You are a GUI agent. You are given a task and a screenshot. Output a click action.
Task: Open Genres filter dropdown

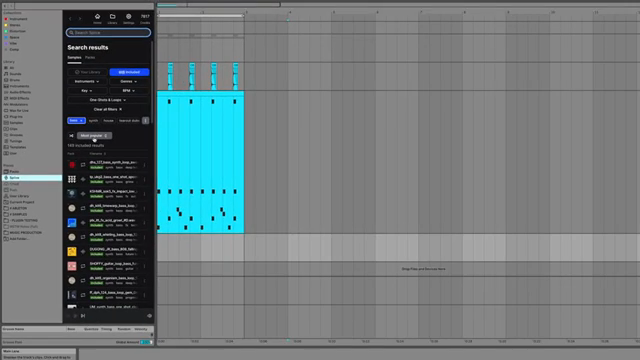pos(129,82)
